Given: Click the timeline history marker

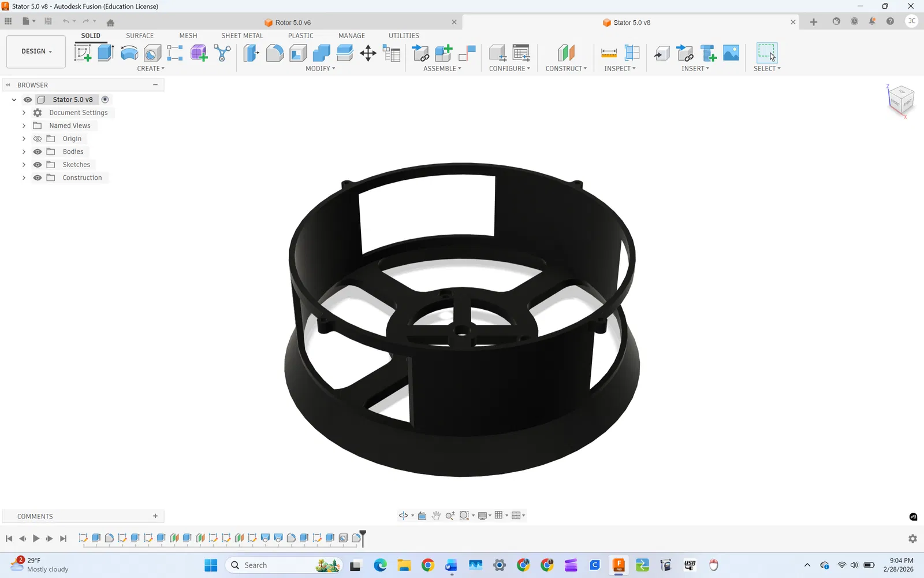Looking at the screenshot, I should [x=363, y=538].
